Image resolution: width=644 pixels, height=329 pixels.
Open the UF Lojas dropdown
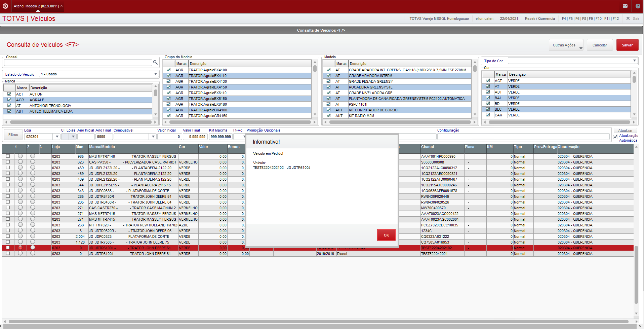[73, 137]
